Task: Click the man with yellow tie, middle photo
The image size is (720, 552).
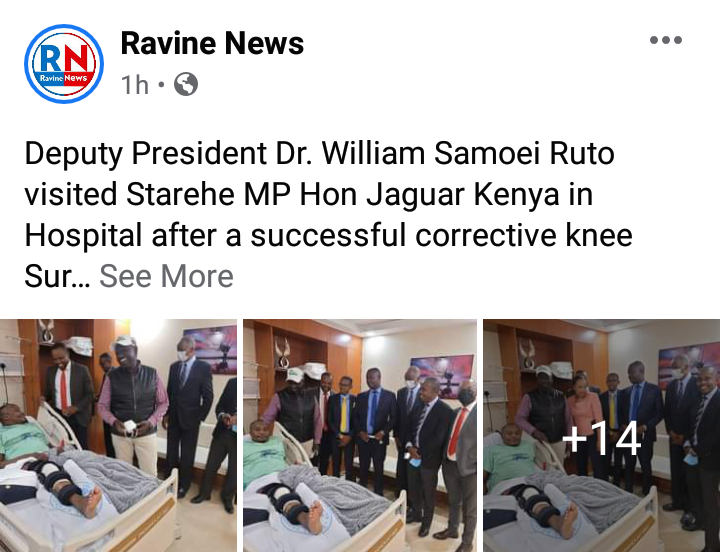Action: 341,425
